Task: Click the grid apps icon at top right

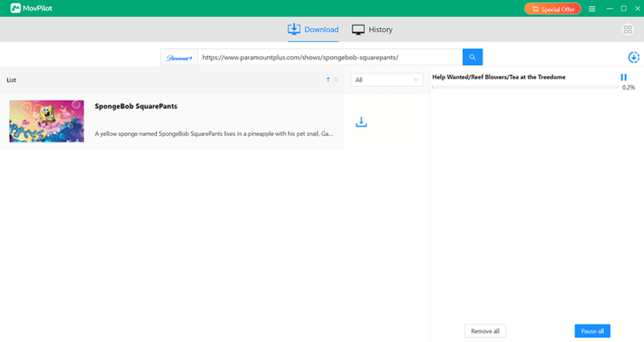Action: [x=627, y=30]
